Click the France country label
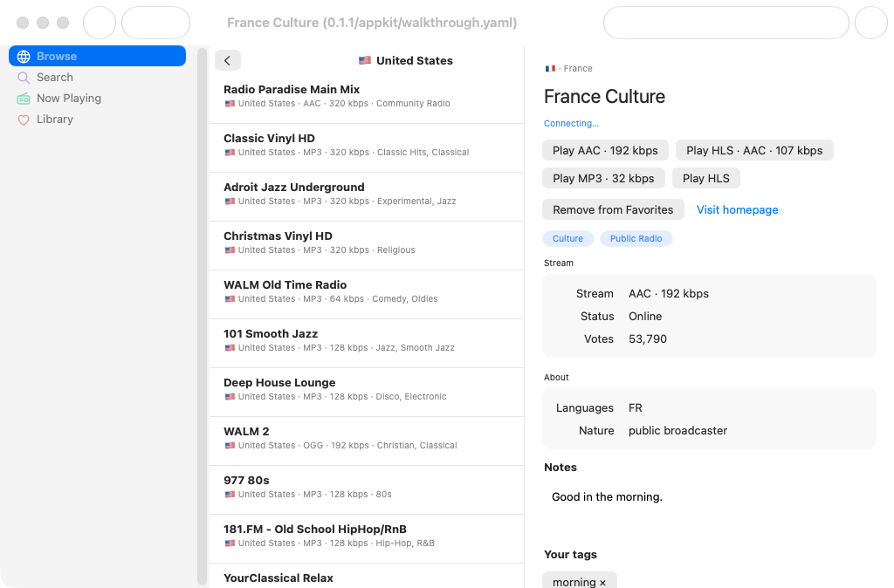This screenshot has height=588, width=894. tap(578, 68)
